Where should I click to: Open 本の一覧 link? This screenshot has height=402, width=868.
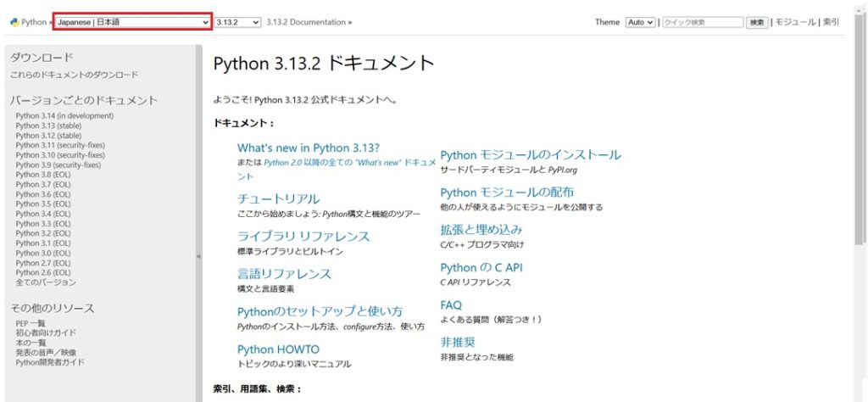pyautogui.click(x=31, y=343)
